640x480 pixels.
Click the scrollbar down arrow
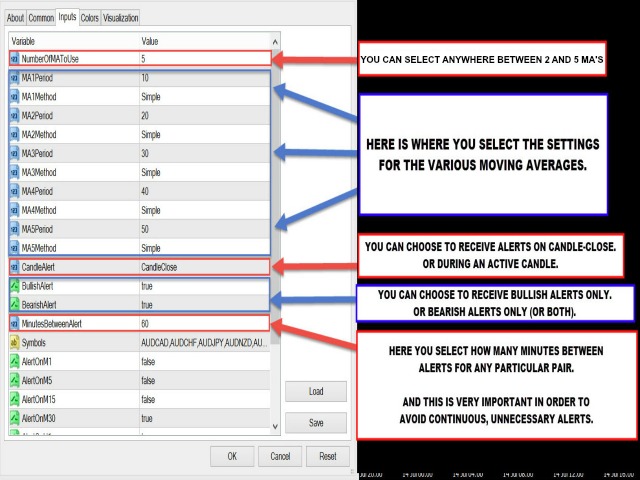point(276,427)
